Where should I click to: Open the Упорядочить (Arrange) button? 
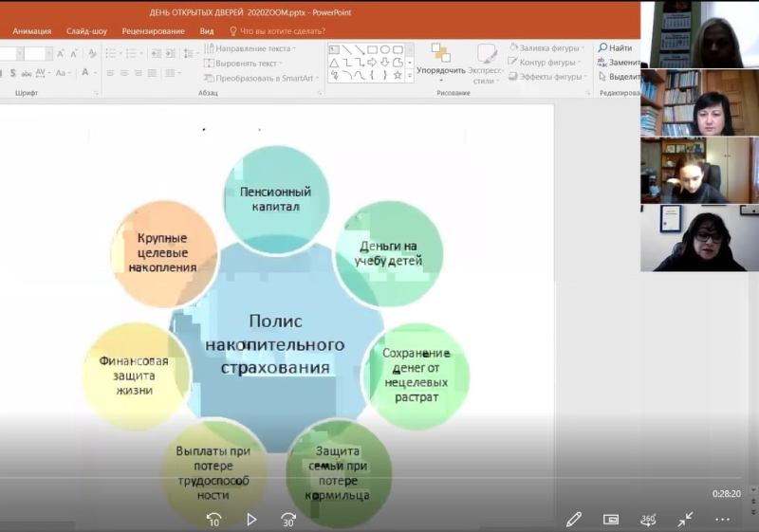pos(441,61)
